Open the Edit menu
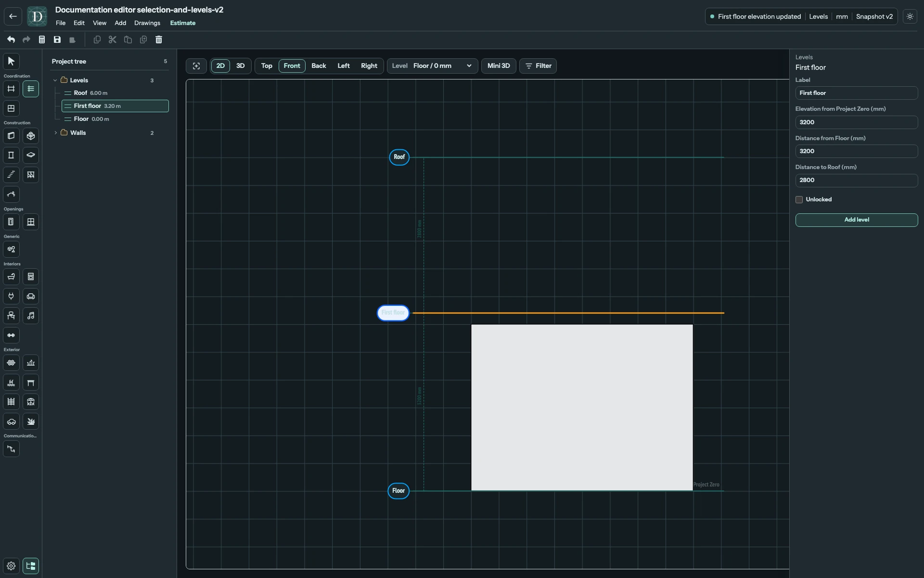Screen dimensions: 924x578 click(x=79, y=23)
